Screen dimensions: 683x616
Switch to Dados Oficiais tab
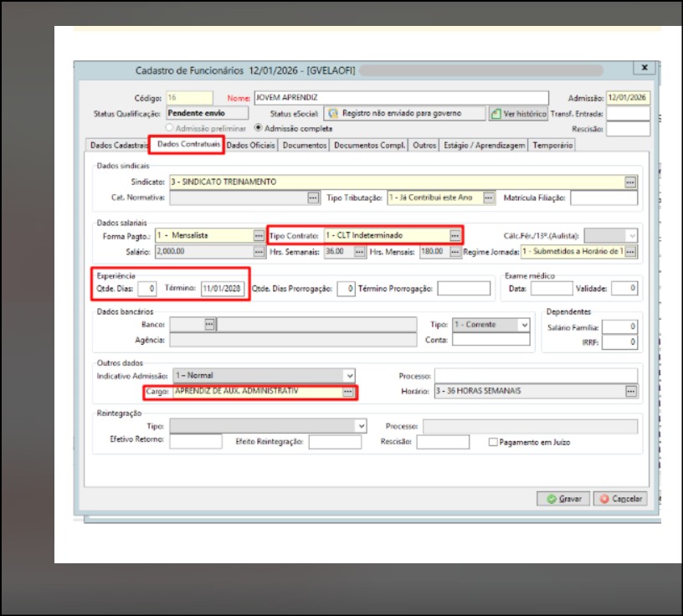(x=251, y=145)
